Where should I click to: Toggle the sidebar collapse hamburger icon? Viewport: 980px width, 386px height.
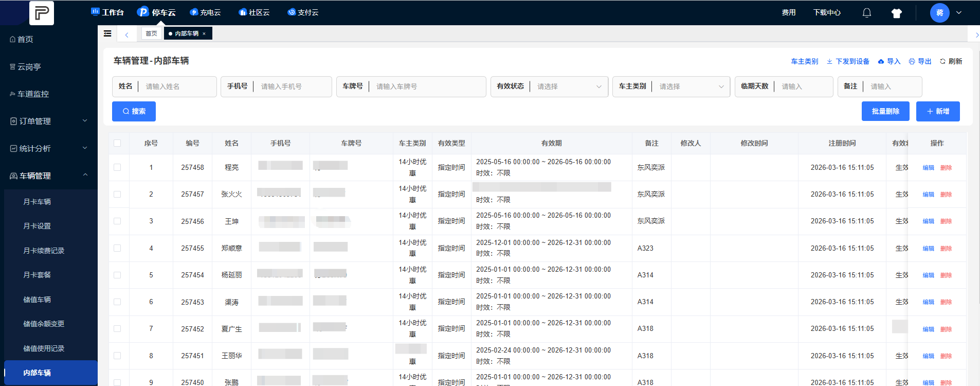[107, 33]
